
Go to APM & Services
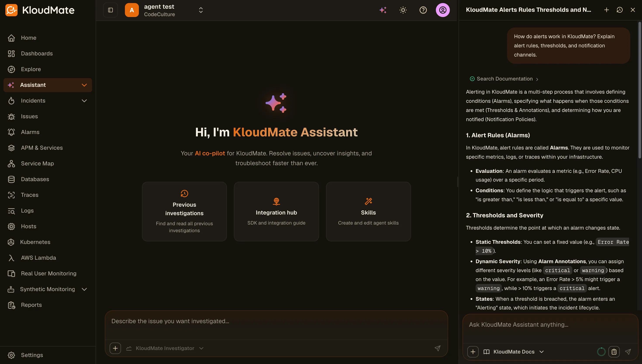coord(48,148)
